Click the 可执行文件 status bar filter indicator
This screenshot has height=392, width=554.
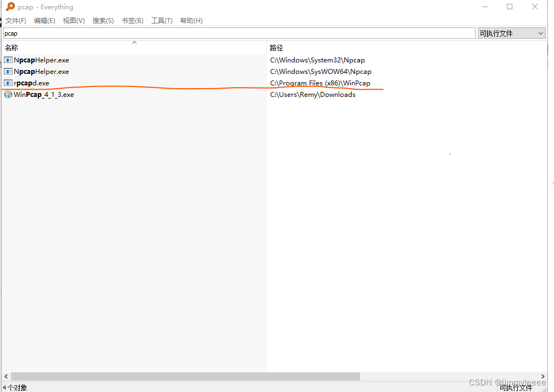[516, 388]
